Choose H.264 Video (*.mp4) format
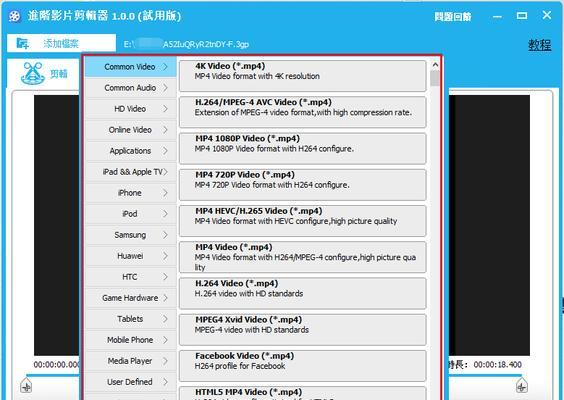The width and height of the screenshot is (564, 400). pyautogui.click(x=303, y=293)
